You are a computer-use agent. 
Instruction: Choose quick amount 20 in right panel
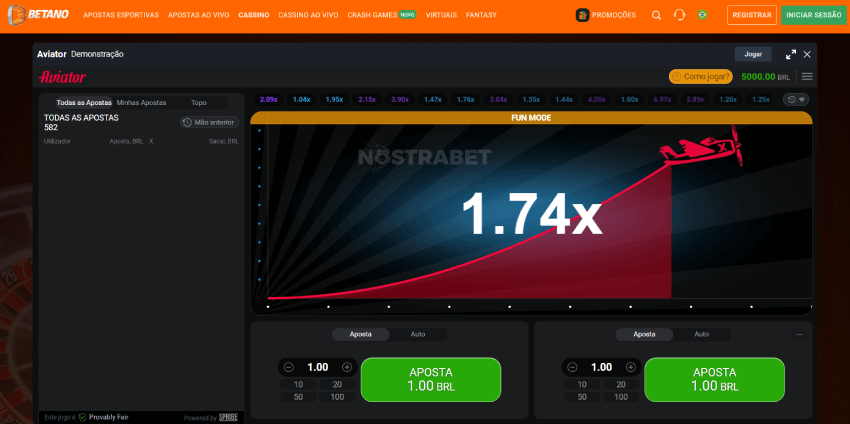[x=621, y=384]
